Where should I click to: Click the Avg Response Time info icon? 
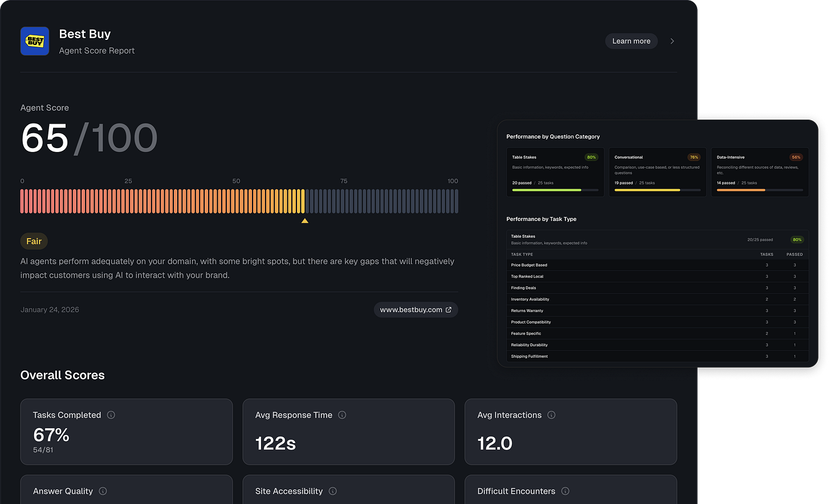point(342,415)
